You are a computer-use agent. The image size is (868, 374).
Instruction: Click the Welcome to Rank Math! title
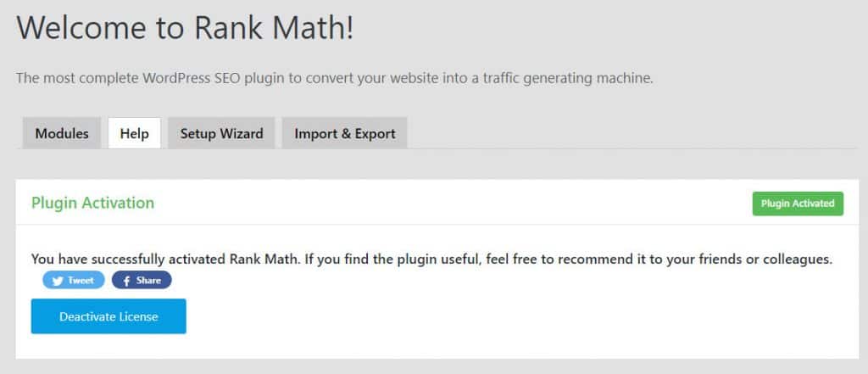click(x=185, y=28)
